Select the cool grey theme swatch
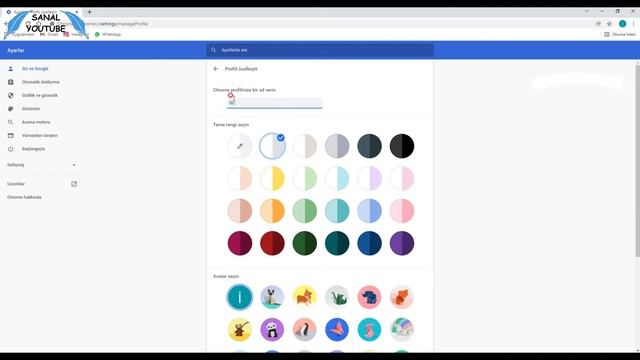Image resolution: width=640 pixels, height=360 pixels. point(337,146)
